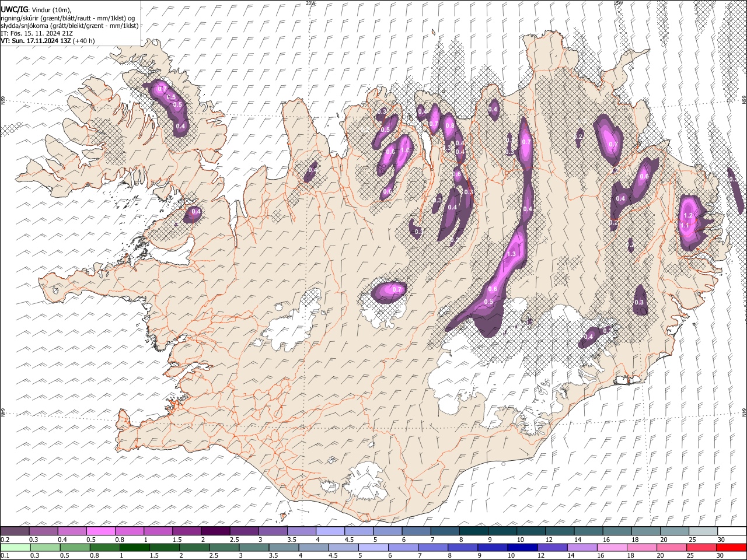Select darkest purple 2–2.5 swatch, upper legend row
747x560 pixels.
(215, 531)
